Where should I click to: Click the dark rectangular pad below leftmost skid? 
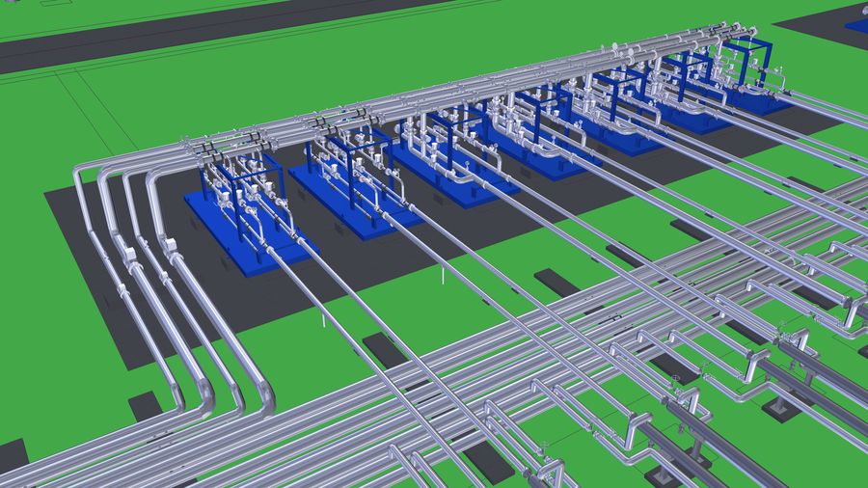[x=386, y=349]
